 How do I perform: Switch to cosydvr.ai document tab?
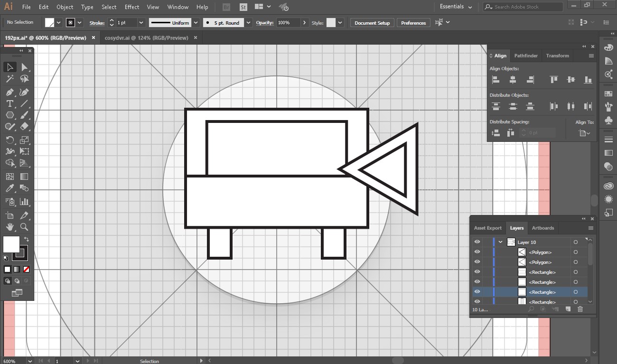146,37
